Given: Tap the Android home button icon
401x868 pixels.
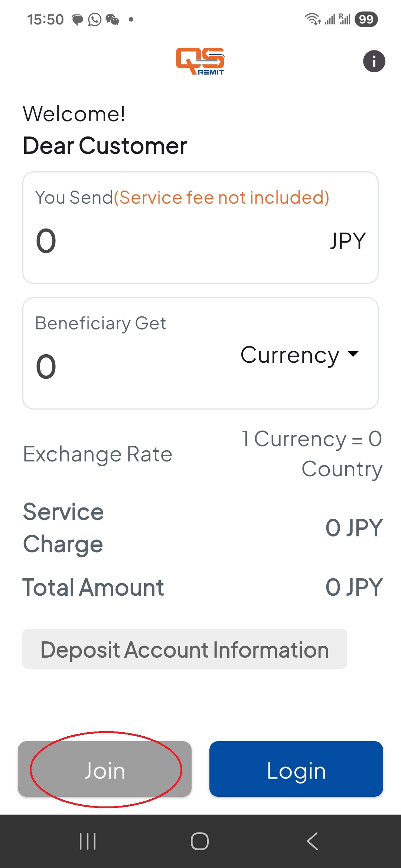Looking at the screenshot, I should [200, 841].
